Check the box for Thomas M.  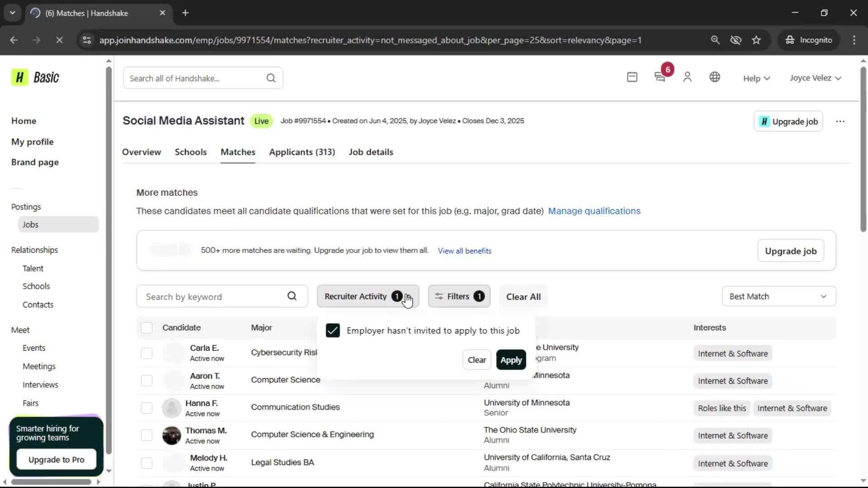146,436
